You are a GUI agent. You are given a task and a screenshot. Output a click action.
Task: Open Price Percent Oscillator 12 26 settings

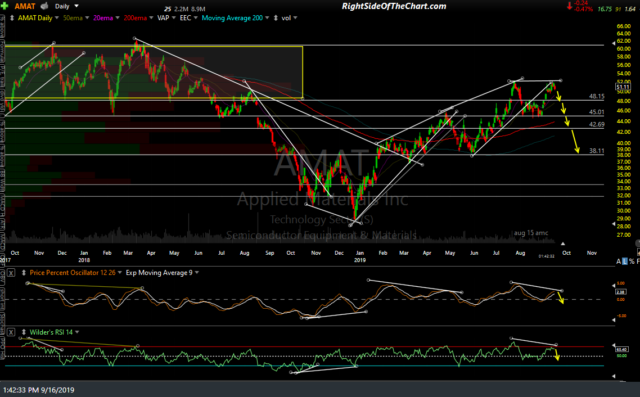(120, 273)
